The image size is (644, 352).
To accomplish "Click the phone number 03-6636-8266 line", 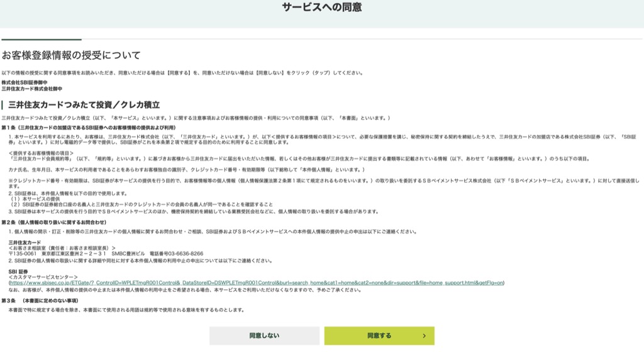I will [x=106, y=253].
